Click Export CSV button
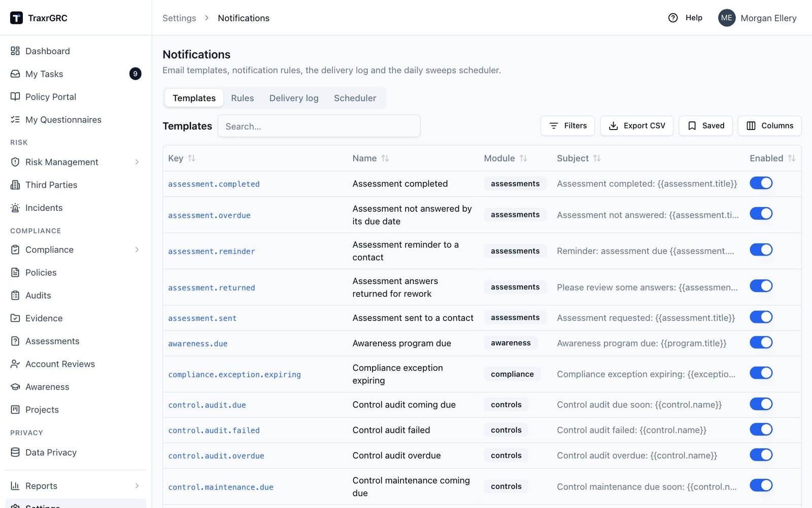The height and width of the screenshot is (508, 812). (x=636, y=125)
